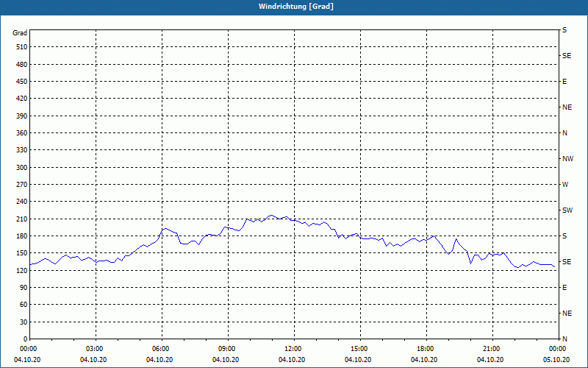Pick the '15:00' time label
Screen dimensions: 588x368
tap(359, 348)
